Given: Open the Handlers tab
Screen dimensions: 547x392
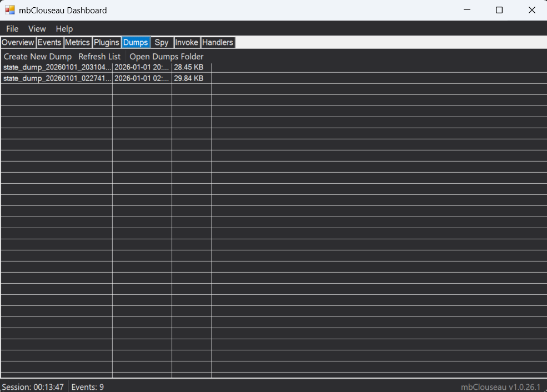Looking at the screenshot, I should [217, 42].
